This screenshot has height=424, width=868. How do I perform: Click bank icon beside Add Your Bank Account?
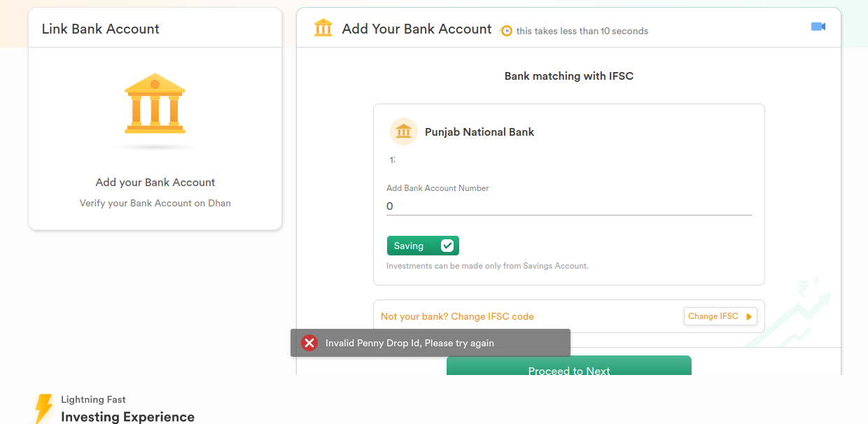[323, 28]
